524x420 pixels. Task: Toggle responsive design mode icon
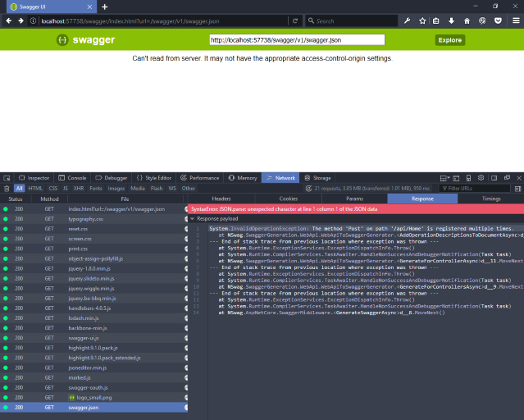coord(468,178)
